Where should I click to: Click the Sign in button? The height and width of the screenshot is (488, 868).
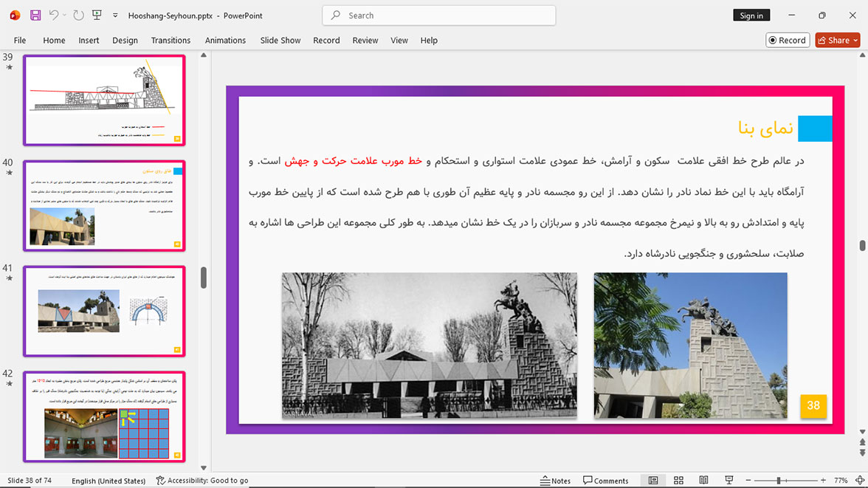click(x=751, y=16)
